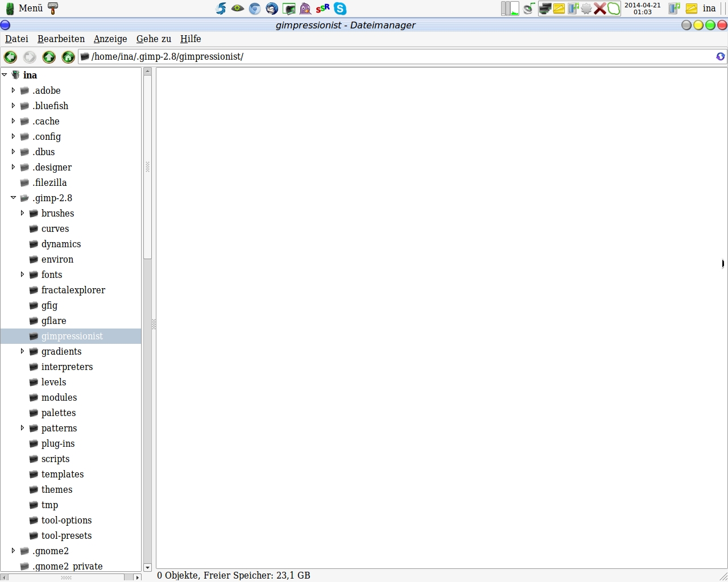The width and height of the screenshot is (728, 582).
Task: Click the hammer icon beside Menü
Action: click(53, 8)
